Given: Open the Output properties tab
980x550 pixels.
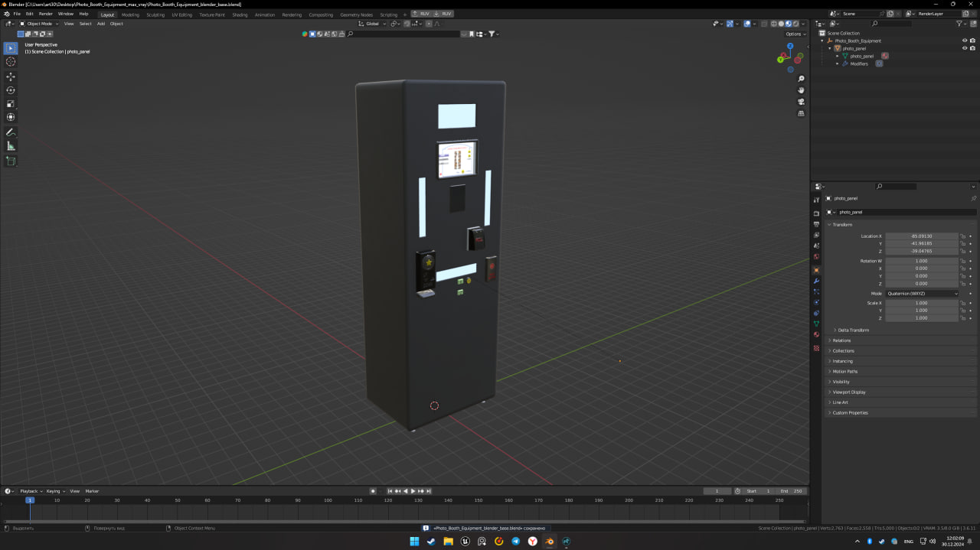Looking at the screenshot, I should (x=816, y=224).
